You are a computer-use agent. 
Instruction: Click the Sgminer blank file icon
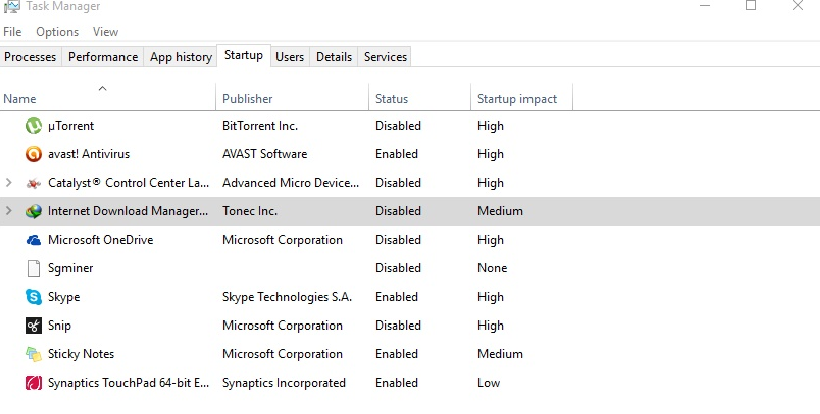coord(34,268)
